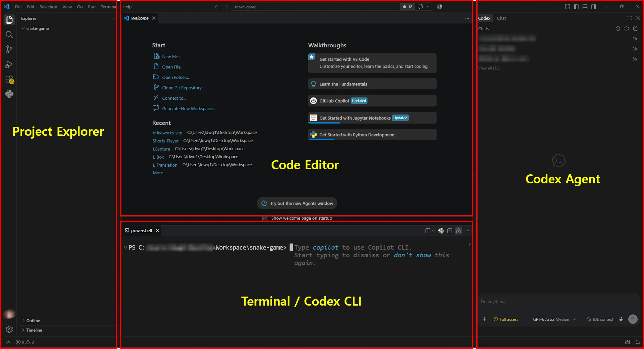The height and width of the screenshot is (349, 644).
Task: Toggle the Secondary Side Bar visibility
Action: (x=594, y=7)
